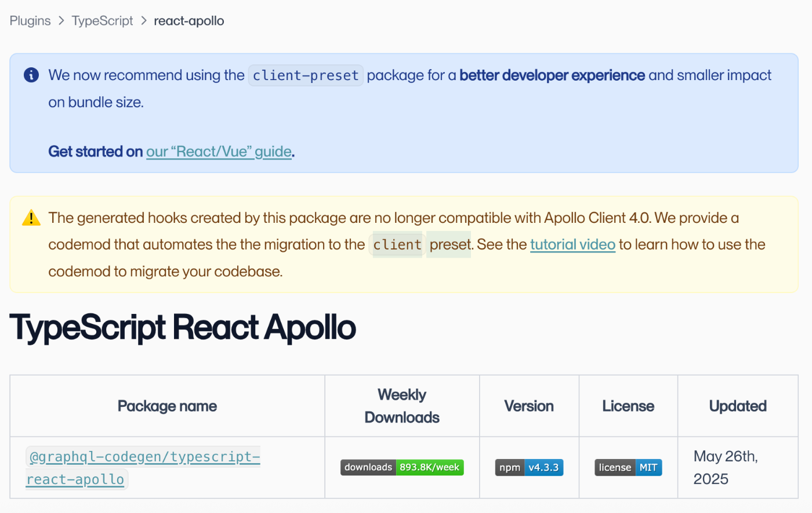
Task: Click the chevron after TypeScript breadcrumb
Action: tap(144, 21)
